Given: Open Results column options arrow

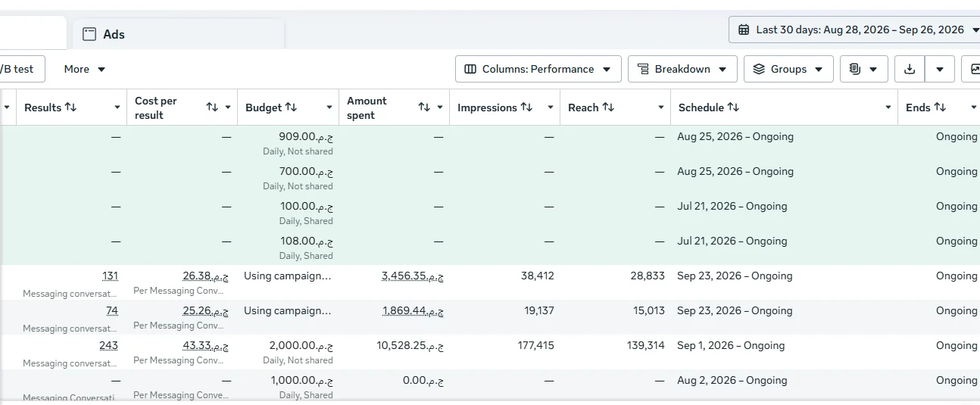Looking at the screenshot, I should pos(117,107).
